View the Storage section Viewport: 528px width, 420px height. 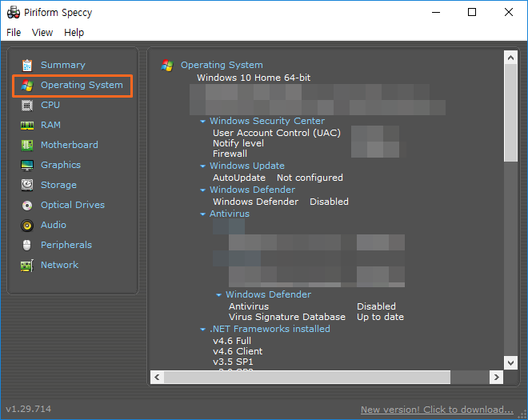(x=58, y=185)
